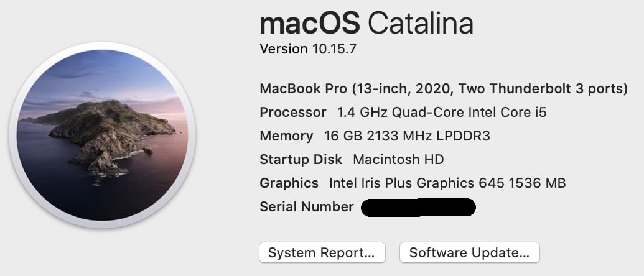Click the Processor label

coord(293,112)
